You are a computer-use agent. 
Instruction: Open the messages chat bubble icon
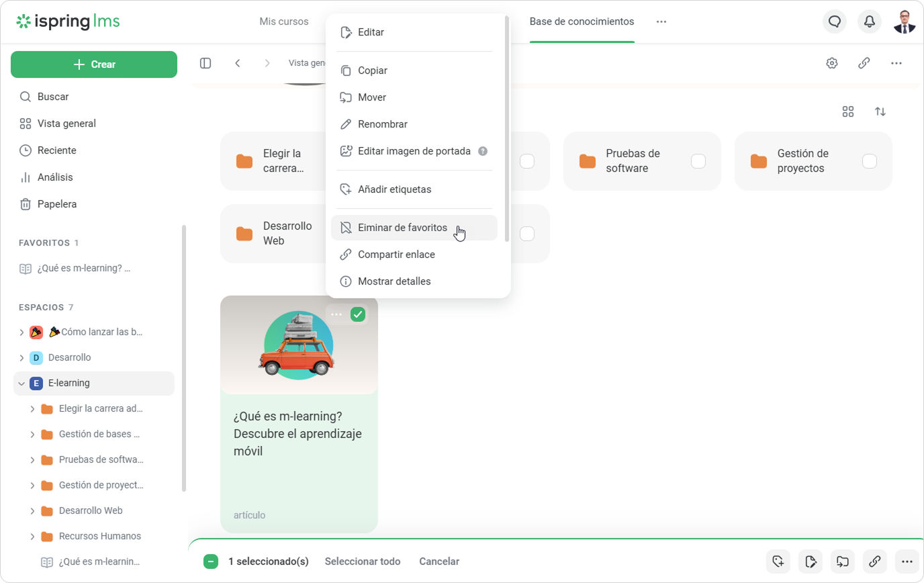(x=835, y=21)
